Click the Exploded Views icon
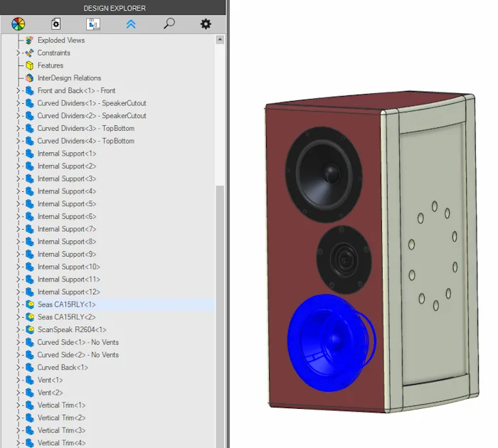498x448 pixels. 30,41
